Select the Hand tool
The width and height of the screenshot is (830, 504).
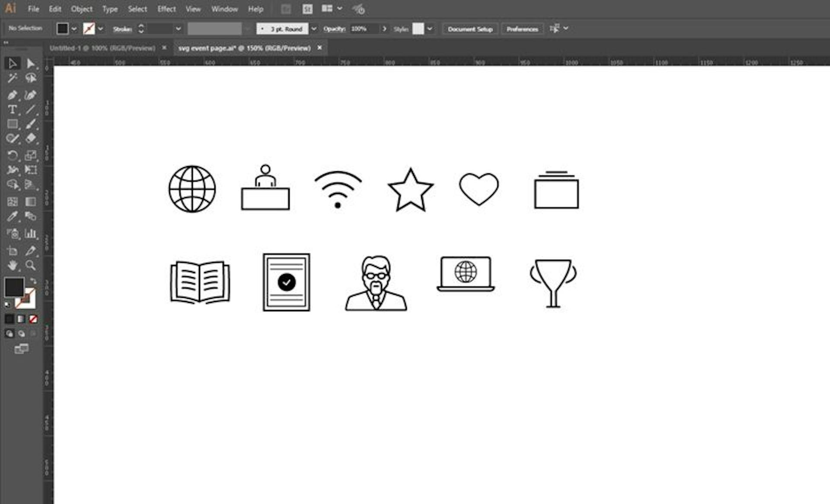13,266
